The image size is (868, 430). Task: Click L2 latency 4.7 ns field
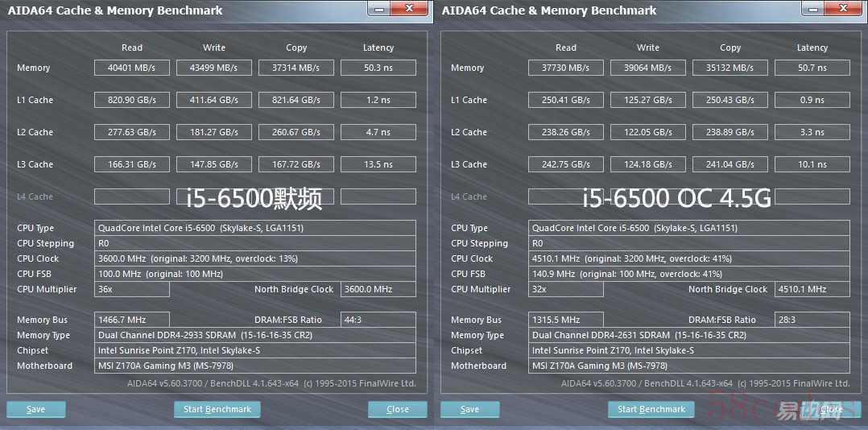point(378,132)
